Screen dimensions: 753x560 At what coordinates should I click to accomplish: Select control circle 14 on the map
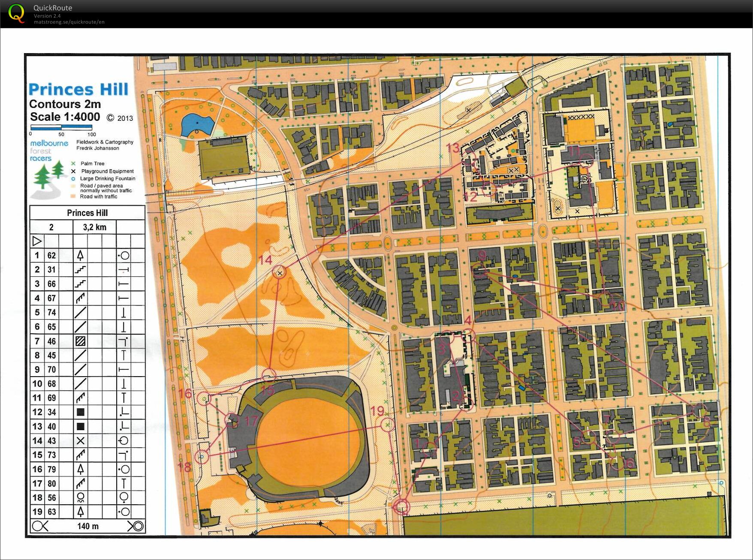(x=280, y=273)
